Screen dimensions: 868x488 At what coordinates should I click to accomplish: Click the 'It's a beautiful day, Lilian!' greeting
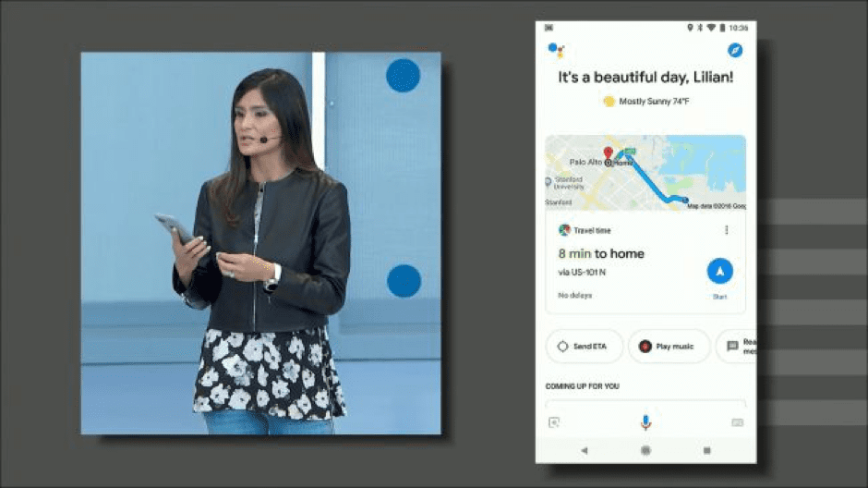tap(645, 77)
